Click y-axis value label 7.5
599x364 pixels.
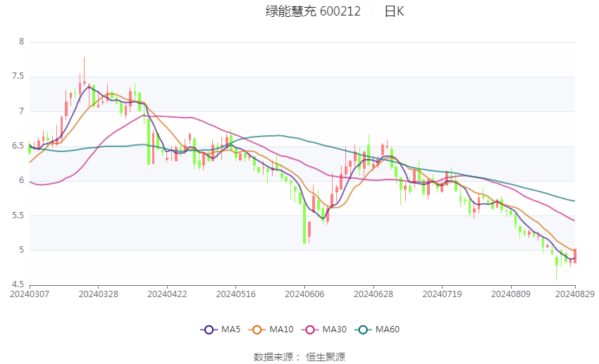(18, 76)
